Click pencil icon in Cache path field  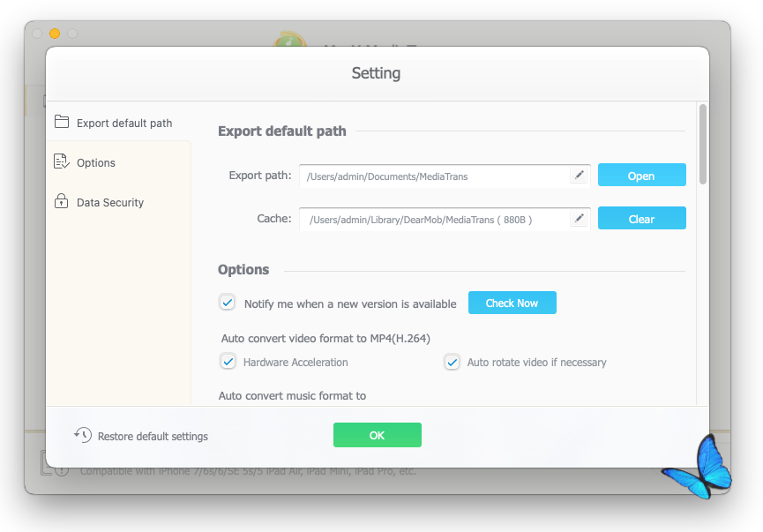579,219
